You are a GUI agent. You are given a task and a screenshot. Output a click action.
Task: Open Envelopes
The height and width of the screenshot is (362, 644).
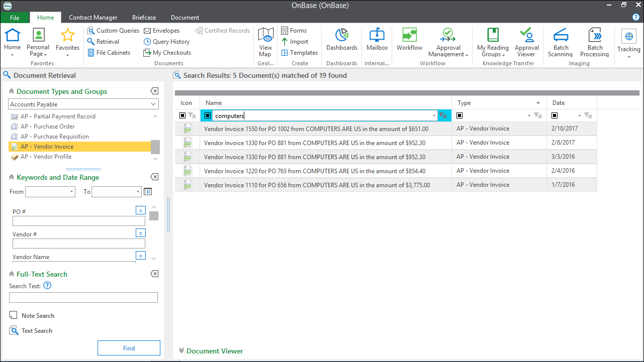coord(161,31)
